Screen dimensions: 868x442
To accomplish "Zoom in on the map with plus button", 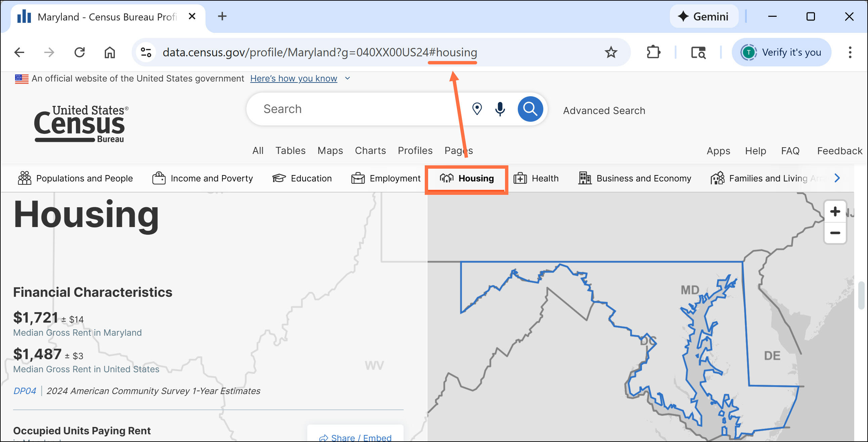I will [x=835, y=212].
